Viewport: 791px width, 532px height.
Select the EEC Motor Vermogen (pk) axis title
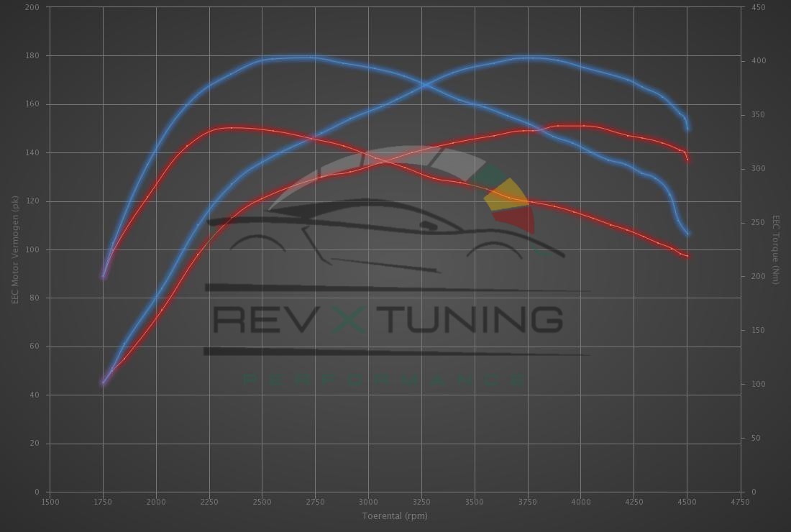(15, 249)
